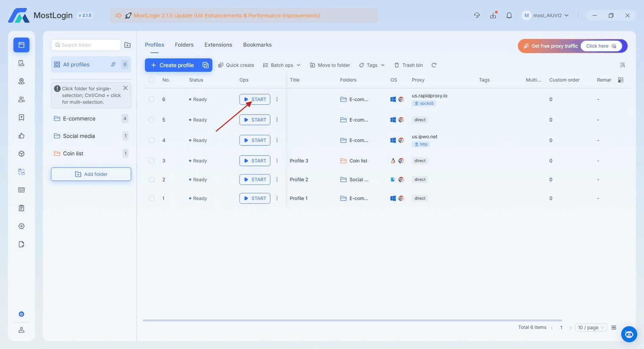Refresh the profile list
Viewport: 644px width, 349px height.
pyautogui.click(x=434, y=65)
